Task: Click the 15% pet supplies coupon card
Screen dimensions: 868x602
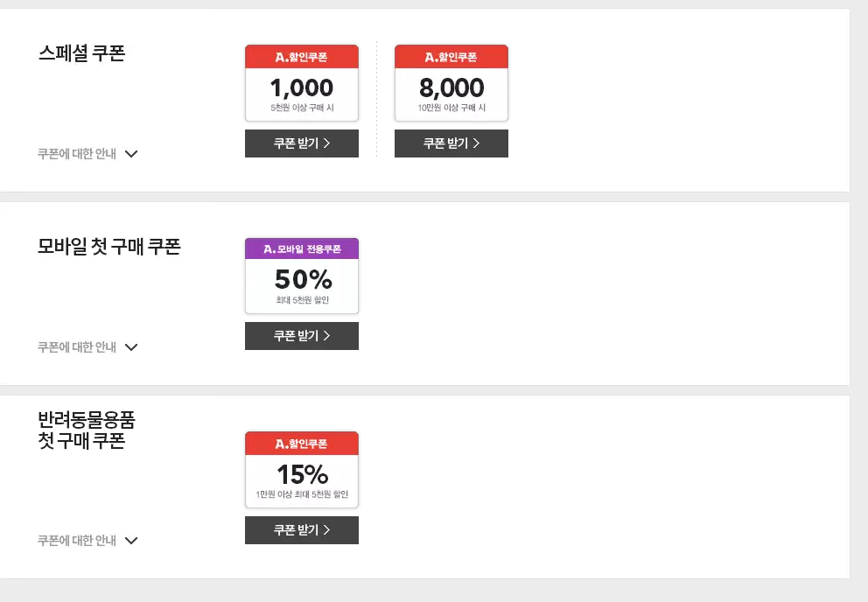Action: (302, 470)
